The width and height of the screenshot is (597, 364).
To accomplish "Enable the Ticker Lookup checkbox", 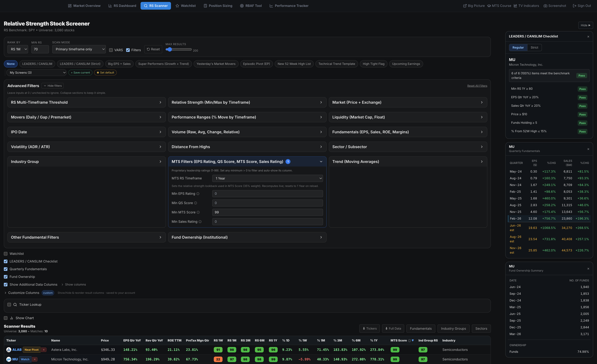I will (x=9, y=305).
